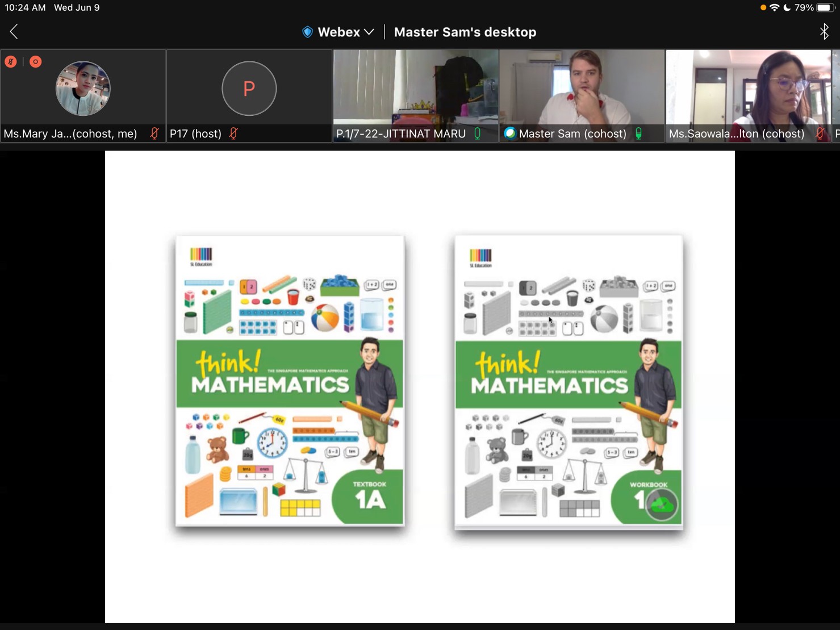
Task: Tap the muted microphone icon next to Ms.Mary Ja
Action: pyautogui.click(x=154, y=133)
